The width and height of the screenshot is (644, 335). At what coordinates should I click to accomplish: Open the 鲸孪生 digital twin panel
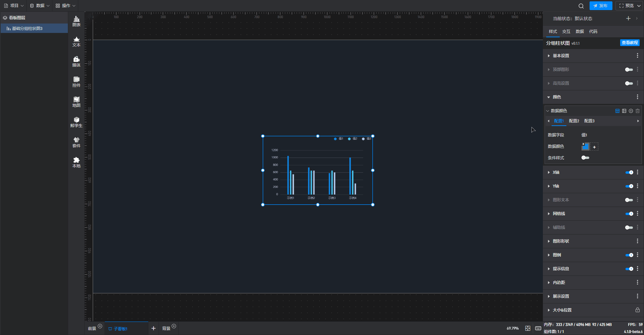point(76,122)
